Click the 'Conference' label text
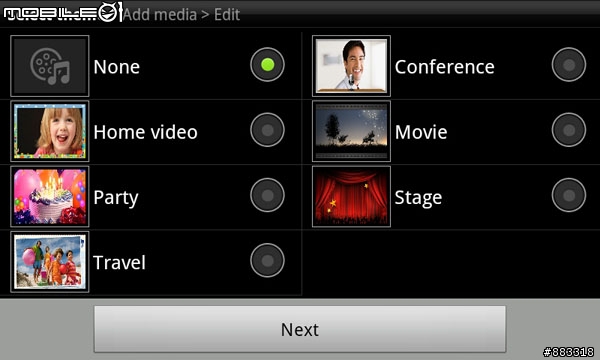 (x=445, y=67)
